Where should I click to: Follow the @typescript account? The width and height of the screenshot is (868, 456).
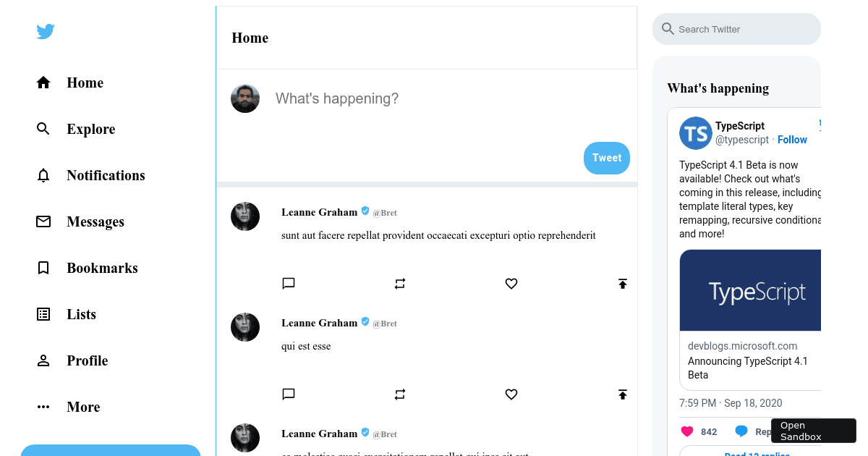tap(791, 139)
